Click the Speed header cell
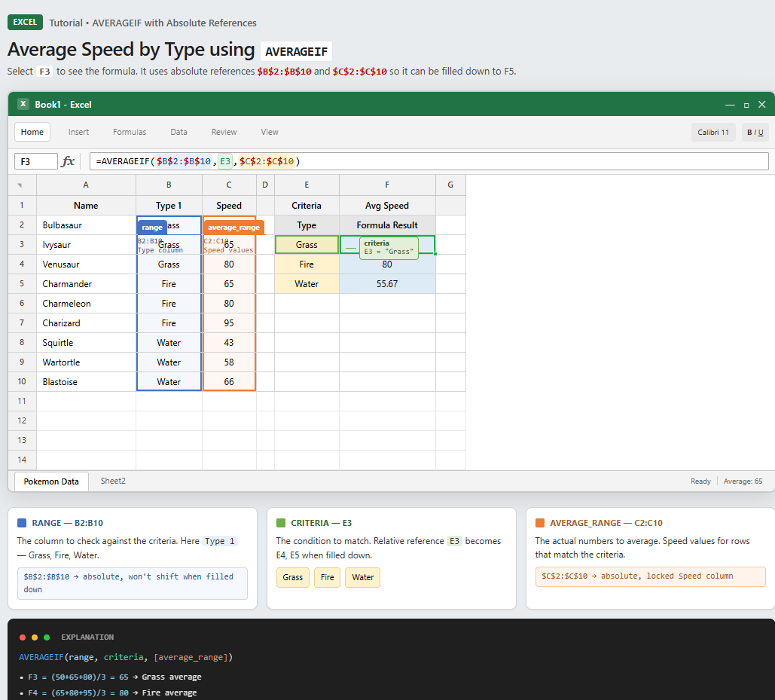Image resolution: width=775 pixels, height=700 pixels. pos(229,206)
